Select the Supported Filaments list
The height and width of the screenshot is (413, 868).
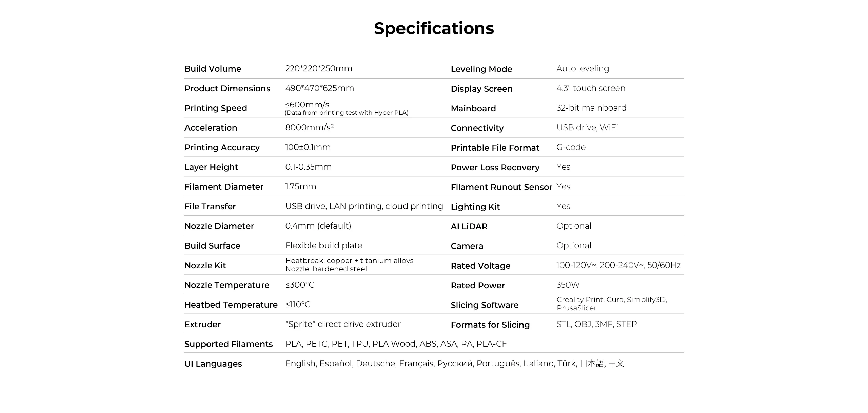point(396,344)
